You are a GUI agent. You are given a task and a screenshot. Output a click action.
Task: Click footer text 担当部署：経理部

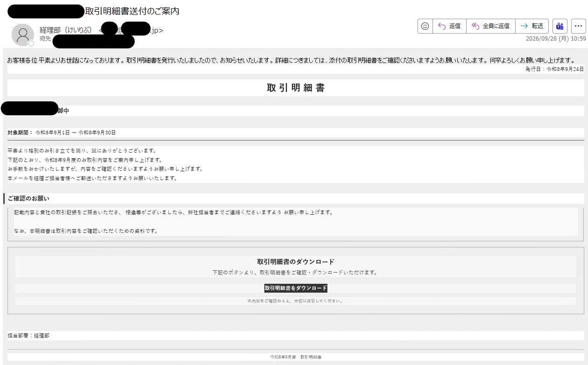pos(28,336)
